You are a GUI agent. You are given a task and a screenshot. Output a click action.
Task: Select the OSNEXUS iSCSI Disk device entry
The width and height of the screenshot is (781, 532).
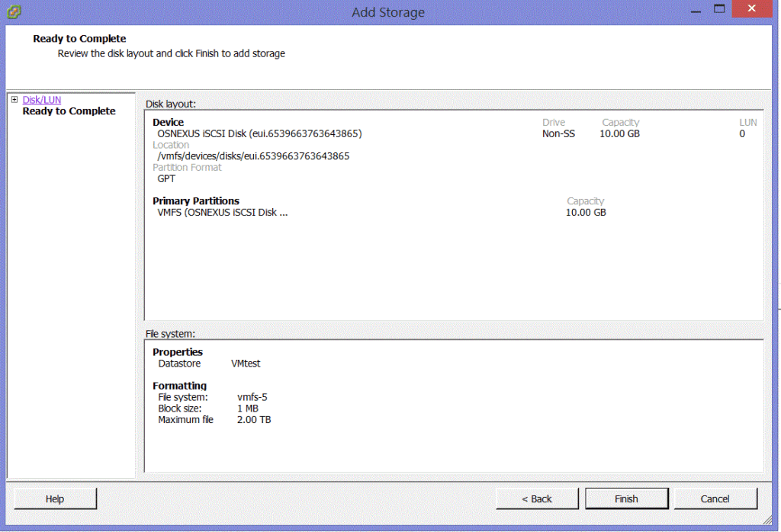click(259, 134)
